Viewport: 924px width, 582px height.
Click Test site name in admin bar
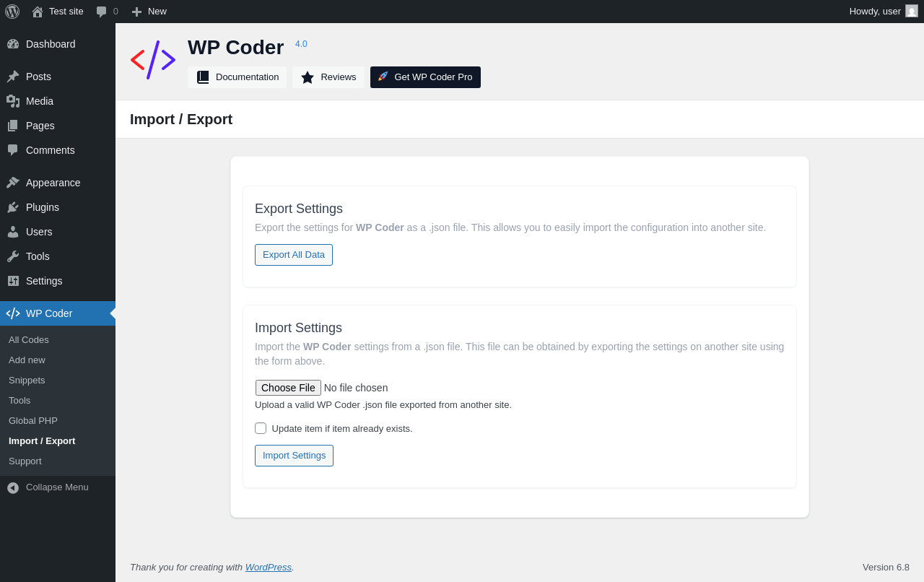coord(66,11)
